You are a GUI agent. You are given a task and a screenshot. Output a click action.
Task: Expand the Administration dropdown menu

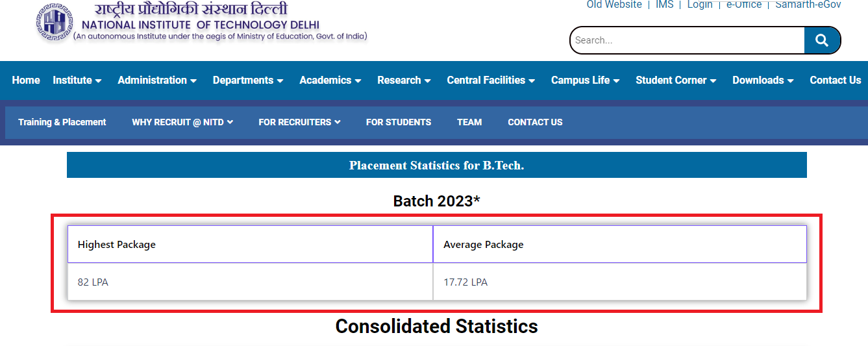coord(157,80)
